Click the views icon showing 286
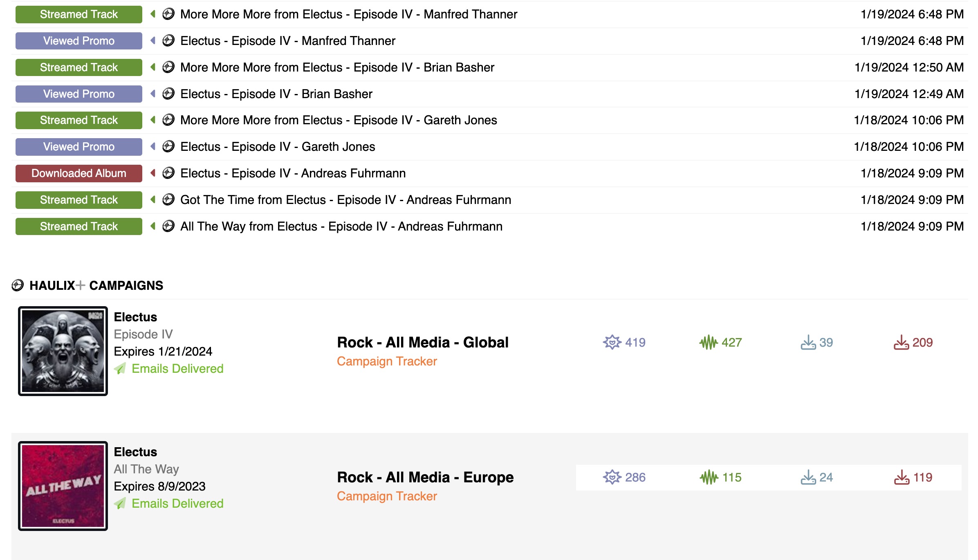Screen dimensions: 978x560 pos(612,477)
